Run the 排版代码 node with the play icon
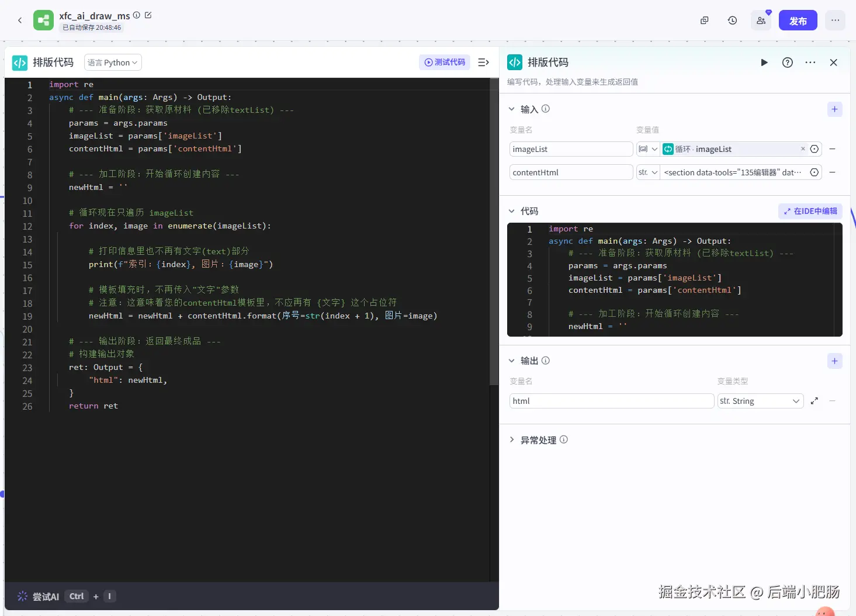The width and height of the screenshot is (856, 616). click(x=764, y=63)
